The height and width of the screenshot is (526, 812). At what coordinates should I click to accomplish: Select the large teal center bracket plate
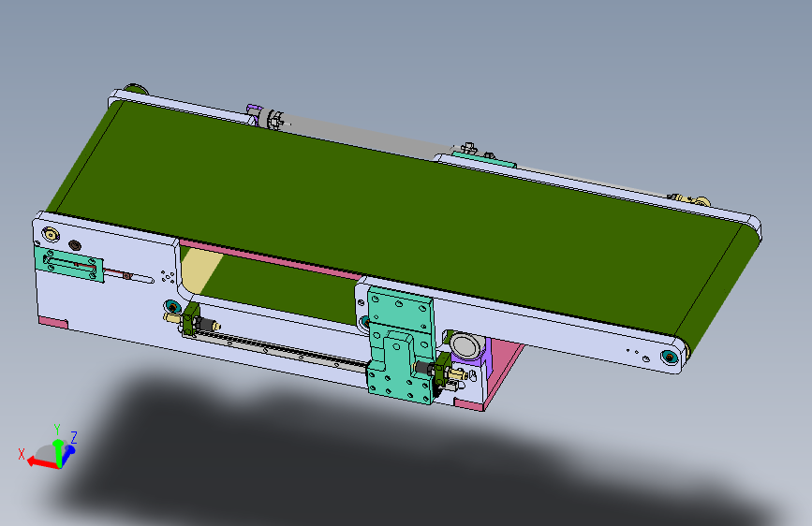(400, 346)
